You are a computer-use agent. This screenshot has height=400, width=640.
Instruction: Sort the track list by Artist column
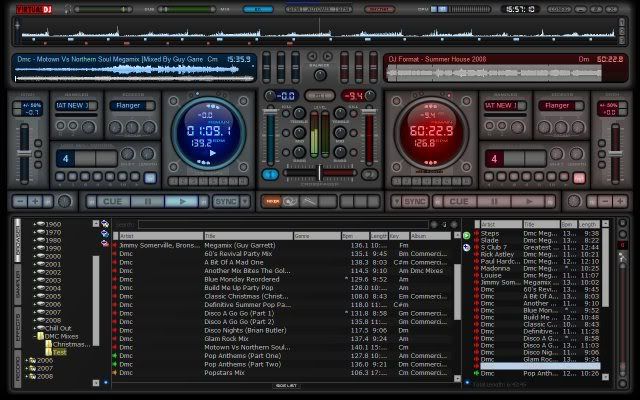click(161, 236)
